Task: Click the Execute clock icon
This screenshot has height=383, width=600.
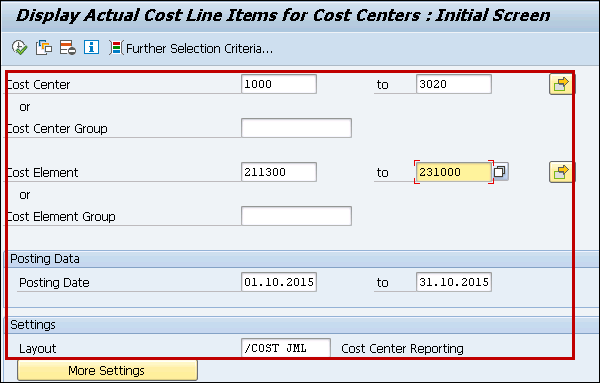Action: 20,48
